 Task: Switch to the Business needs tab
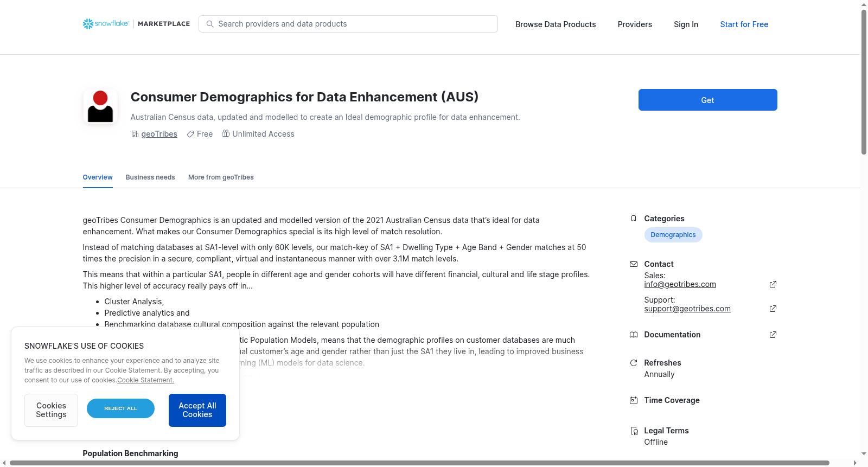tap(150, 177)
